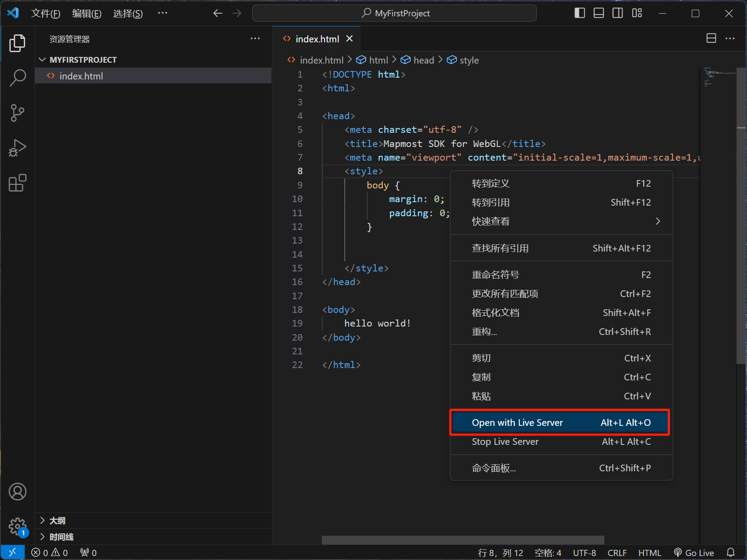Click the VS Code logo icon
The width and height of the screenshot is (747, 560).
click(x=13, y=13)
